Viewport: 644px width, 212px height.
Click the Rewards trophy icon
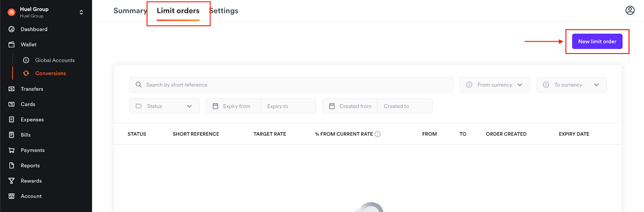pyautogui.click(x=12, y=181)
